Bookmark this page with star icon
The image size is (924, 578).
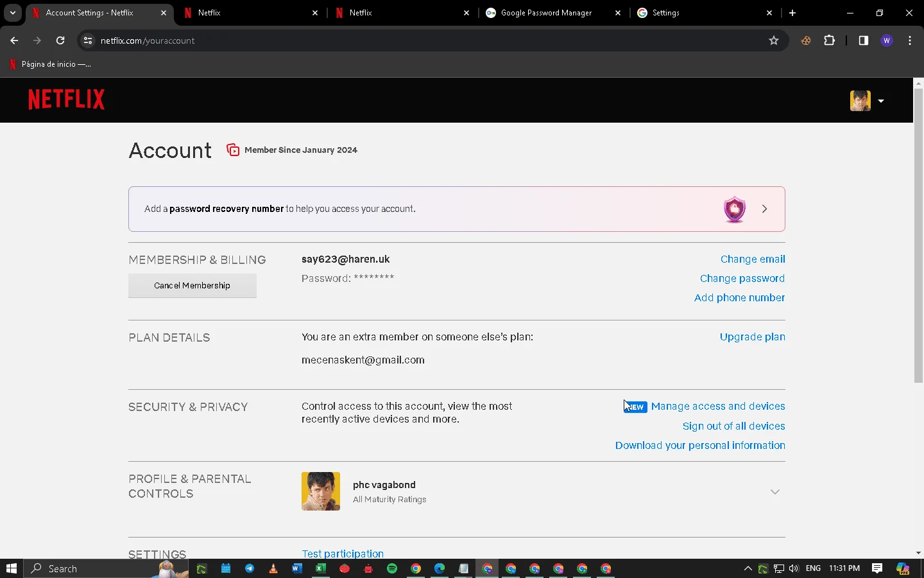coord(774,40)
